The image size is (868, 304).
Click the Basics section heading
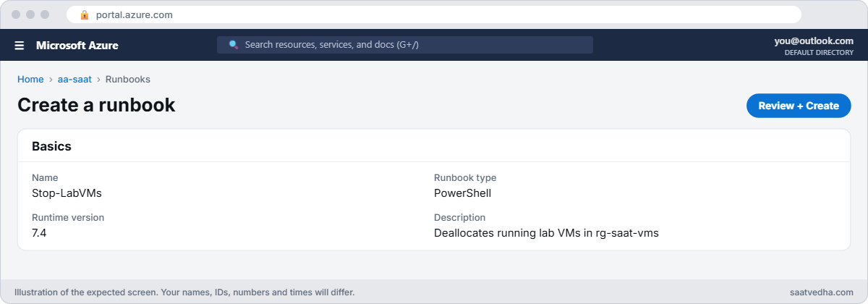point(51,146)
